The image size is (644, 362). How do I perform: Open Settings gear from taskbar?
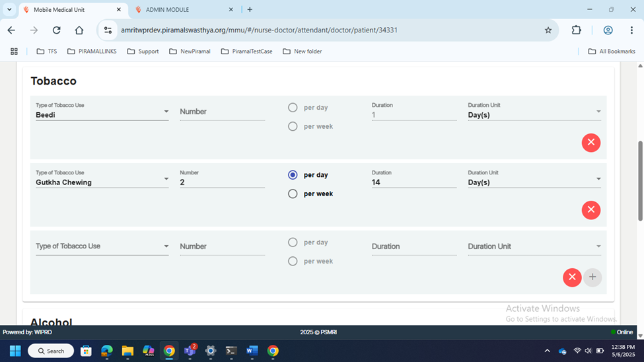coord(211,351)
